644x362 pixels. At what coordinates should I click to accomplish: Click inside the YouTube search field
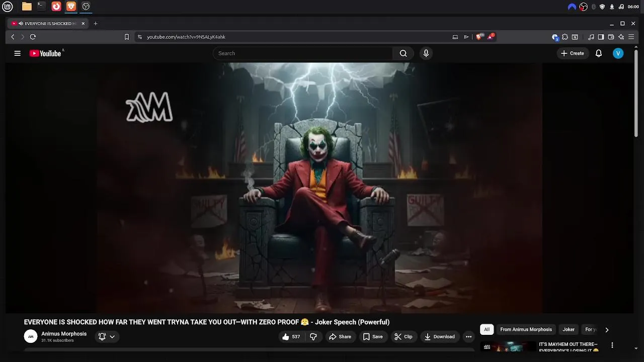click(x=303, y=53)
